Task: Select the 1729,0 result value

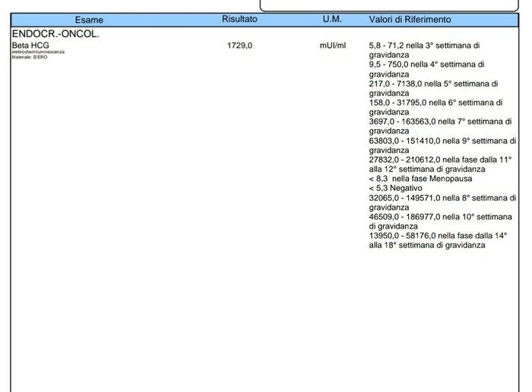Action: (239, 46)
